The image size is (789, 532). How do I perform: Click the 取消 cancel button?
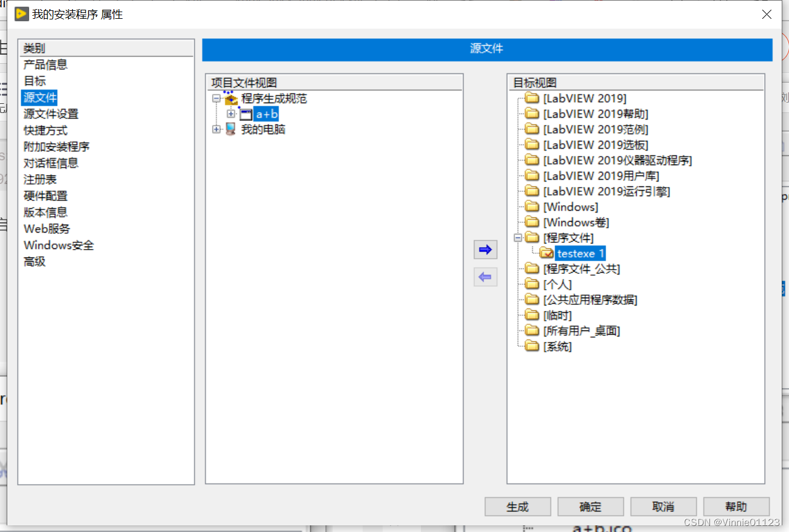(x=663, y=506)
